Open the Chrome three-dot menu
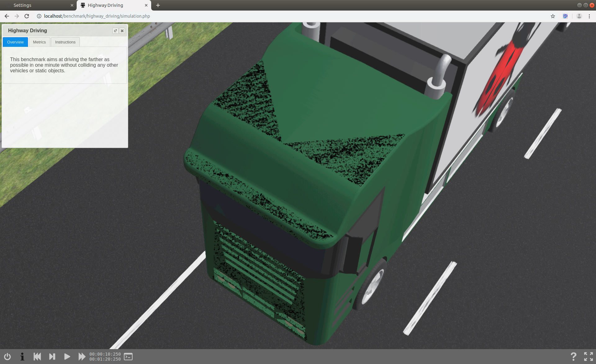Viewport: 596px width, 364px height. (x=589, y=16)
